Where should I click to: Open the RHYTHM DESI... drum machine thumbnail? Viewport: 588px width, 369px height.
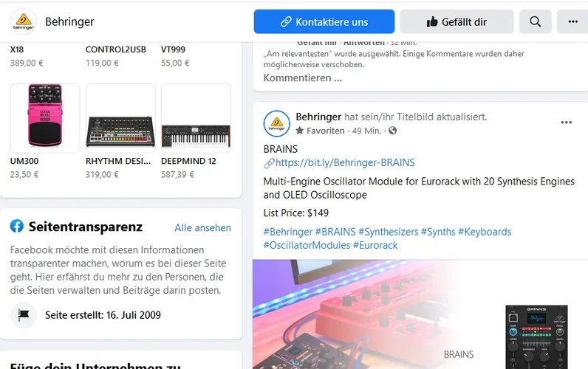click(x=120, y=118)
